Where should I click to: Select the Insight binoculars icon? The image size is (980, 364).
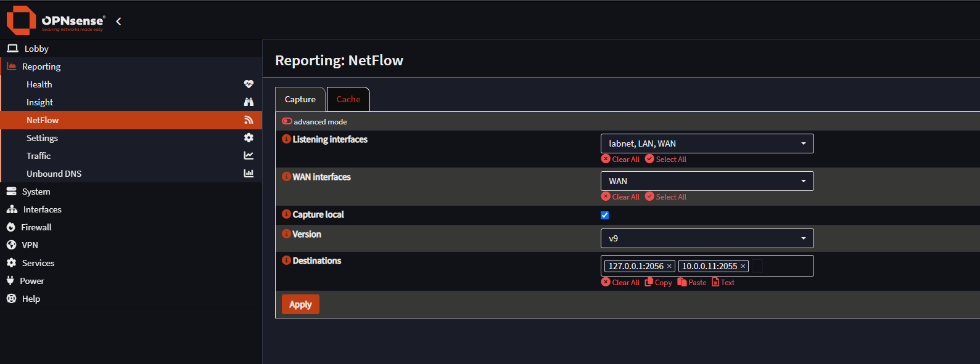click(249, 102)
